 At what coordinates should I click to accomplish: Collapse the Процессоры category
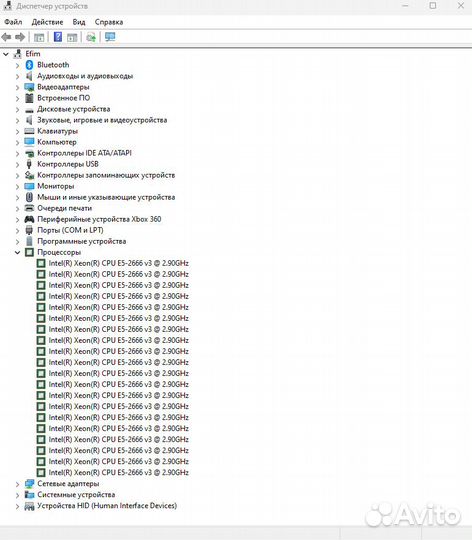pyautogui.click(x=18, y=252)
